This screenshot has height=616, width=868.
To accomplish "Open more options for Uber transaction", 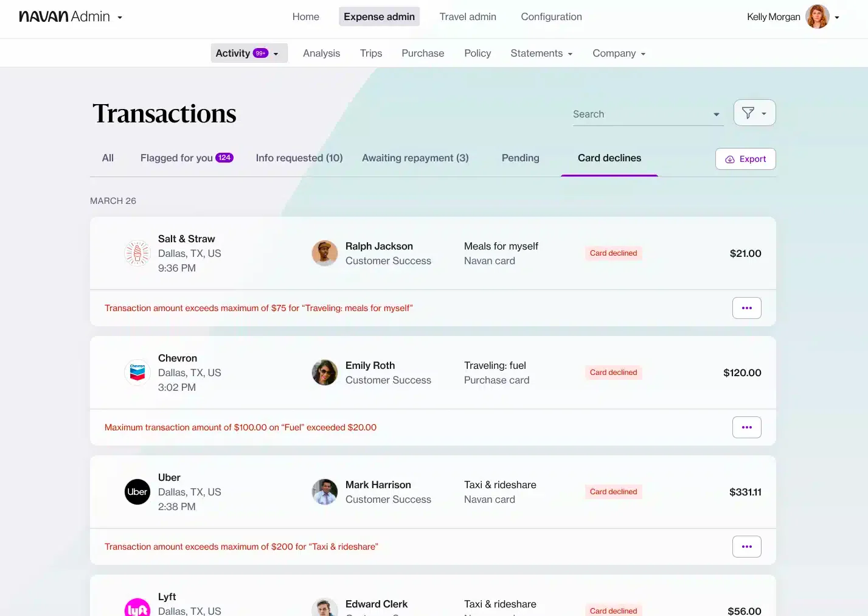I will click(747, 547).
